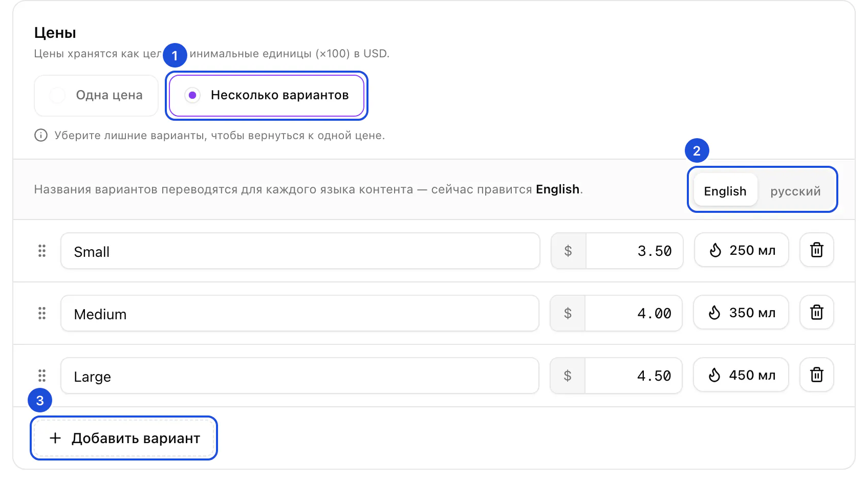Delete the Medium variant with the trash icon
The height and width of the screenshot is (482, 868).
[817, 313]
